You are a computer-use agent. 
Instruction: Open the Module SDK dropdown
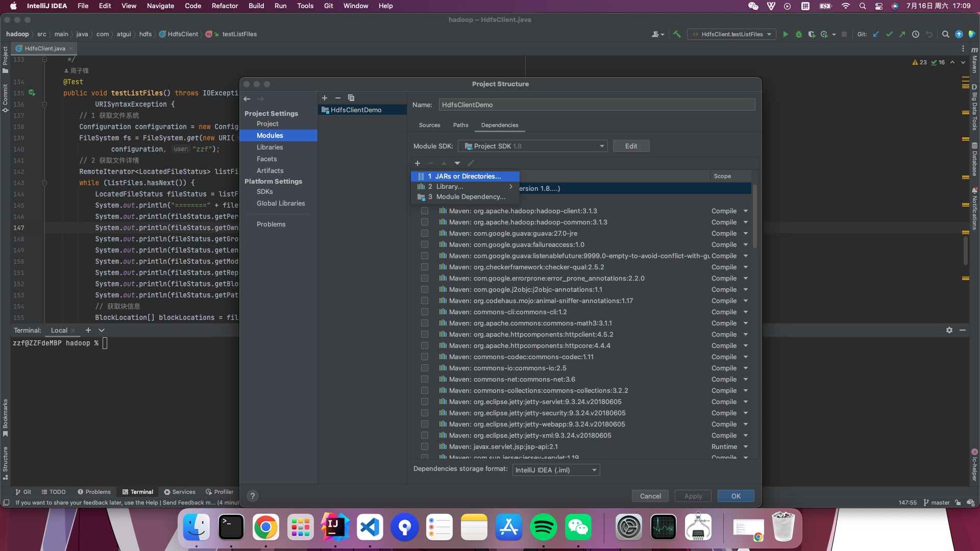[533, 146]
